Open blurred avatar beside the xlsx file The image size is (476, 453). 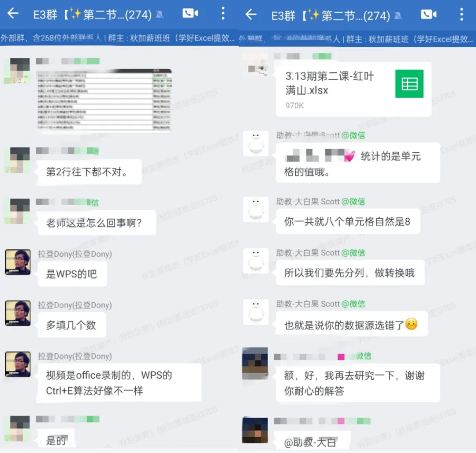pos(256,64)
